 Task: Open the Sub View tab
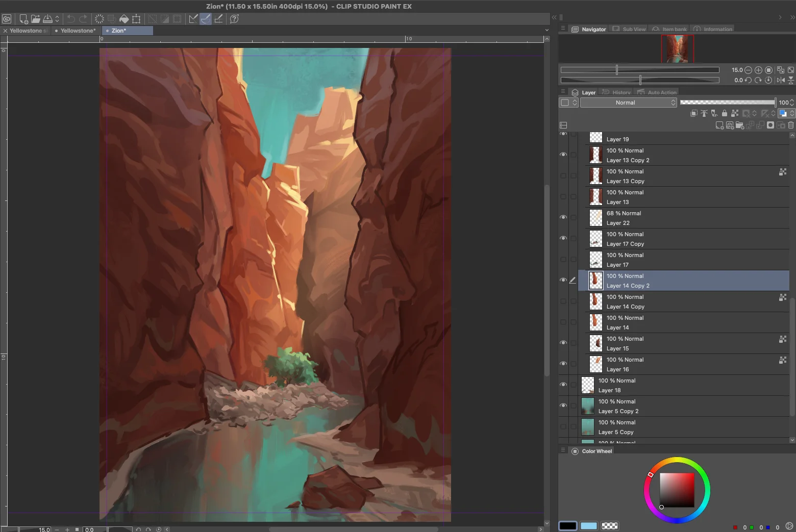click(x=629, y=29)
